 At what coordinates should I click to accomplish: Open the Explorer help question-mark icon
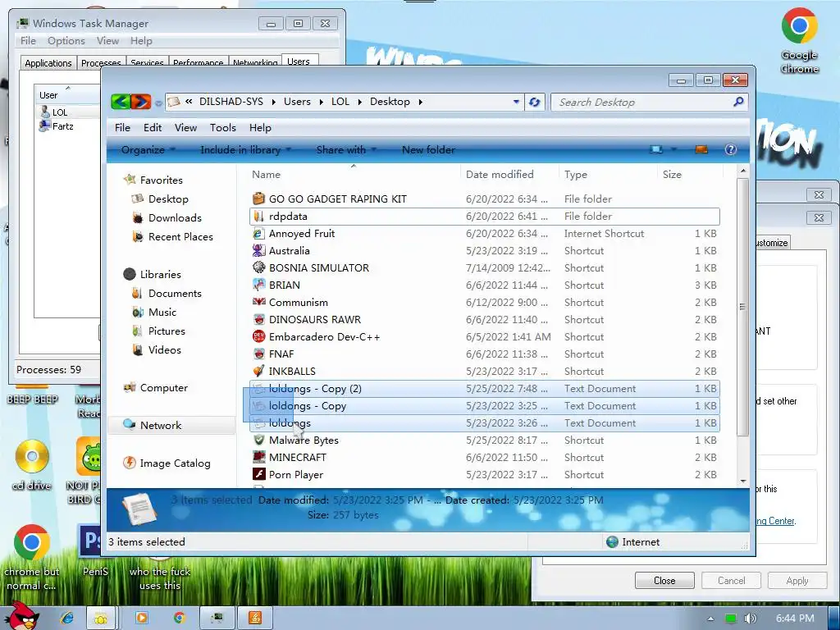730,149
